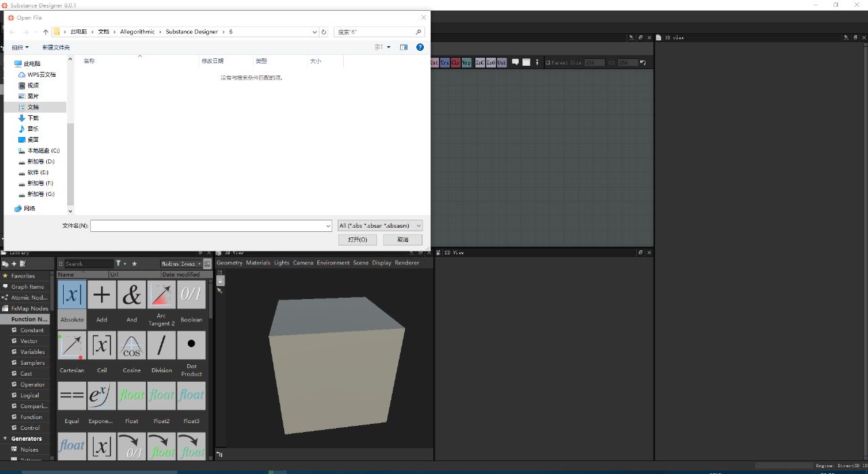This screenshot has width=868, height=474.
Task: Go up one folder in Open File dialog
Action: tap(45, 32)
